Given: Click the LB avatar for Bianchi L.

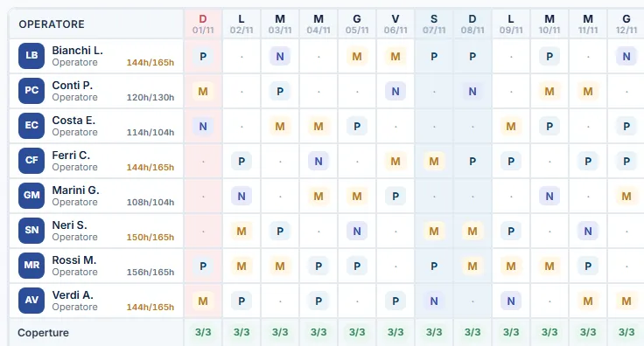Looking at the screenshot, I should 31,56.
